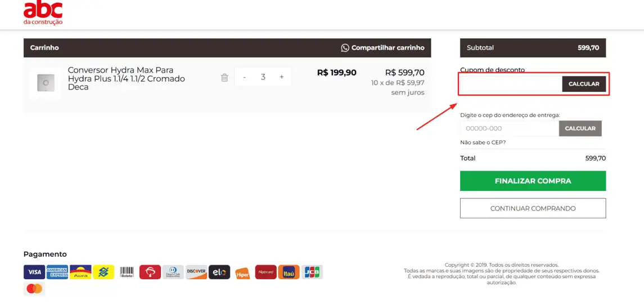Image resolution: width=644 pixels, height=304 pixels.
Task: Click the line total R$ 599,70
Action: 404,73
